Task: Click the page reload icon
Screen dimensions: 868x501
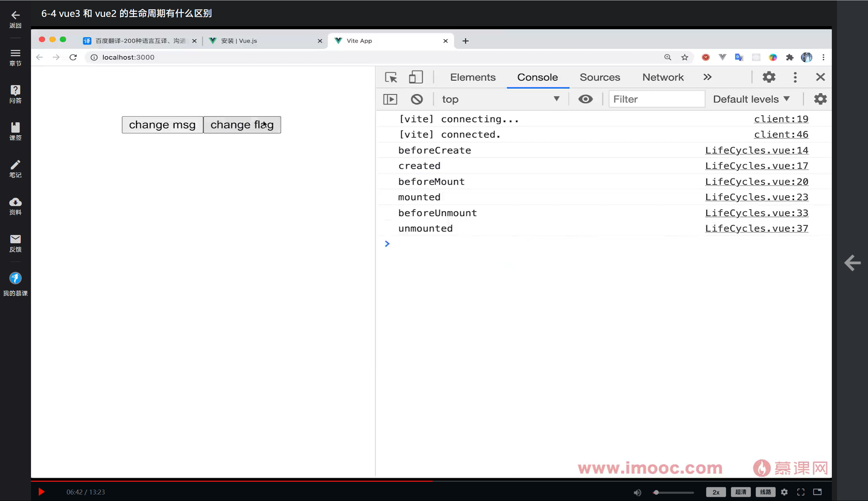Action: 73,57
